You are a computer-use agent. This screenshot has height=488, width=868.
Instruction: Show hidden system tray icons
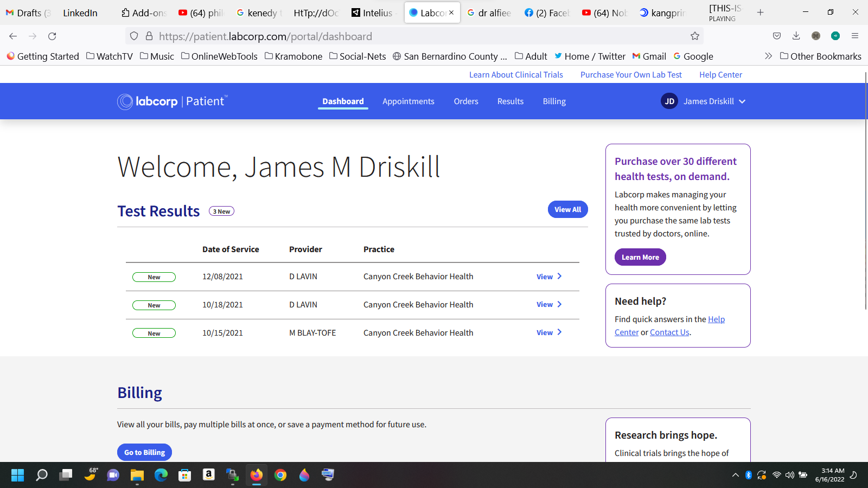(736, 475)
